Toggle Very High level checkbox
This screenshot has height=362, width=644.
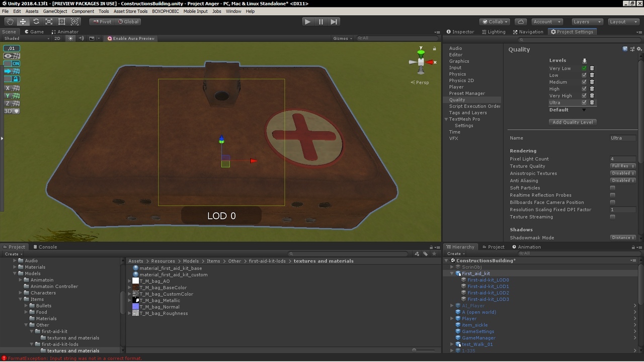[x=584, y=96]
